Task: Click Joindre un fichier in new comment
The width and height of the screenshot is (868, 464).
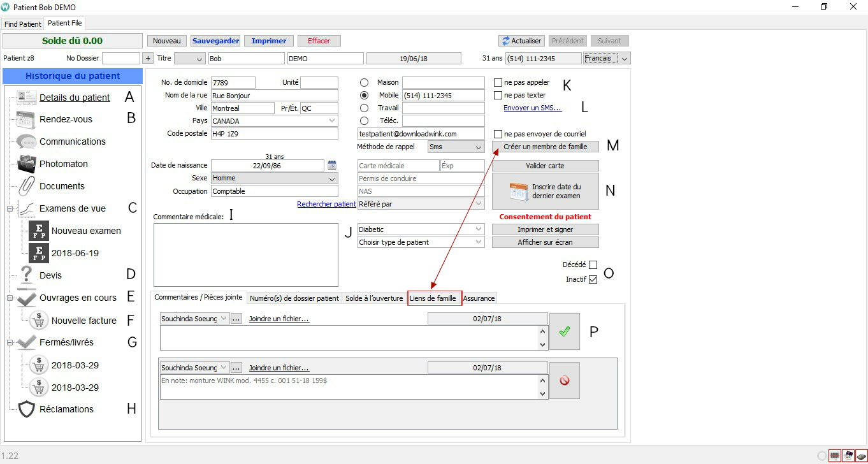Action: (279, 319)
